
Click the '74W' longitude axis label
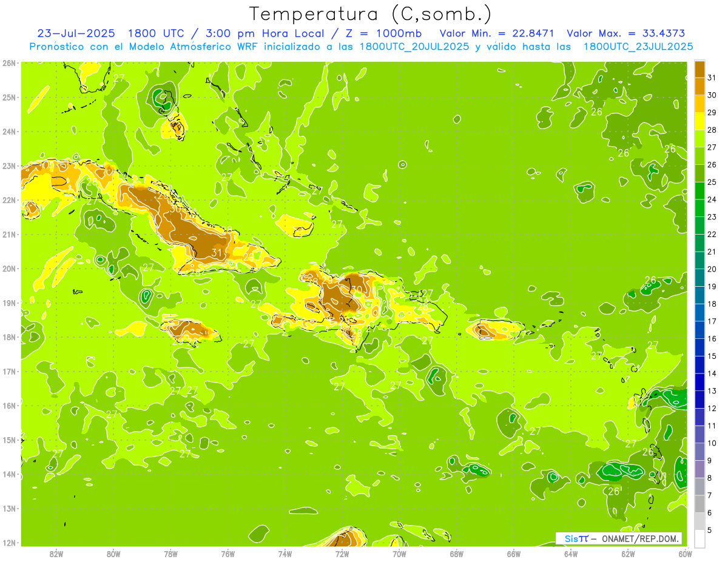[285, 553]
